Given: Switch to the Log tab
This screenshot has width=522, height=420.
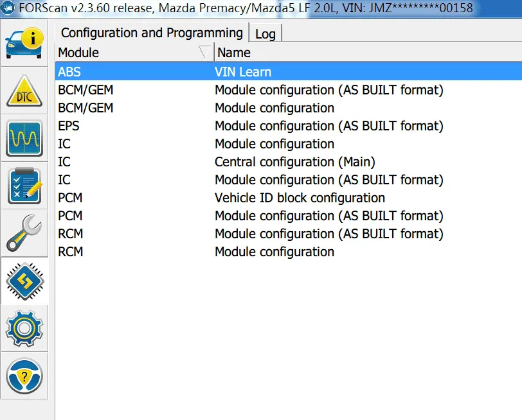Looking at the screenshot, I should (x=265, y=34).
